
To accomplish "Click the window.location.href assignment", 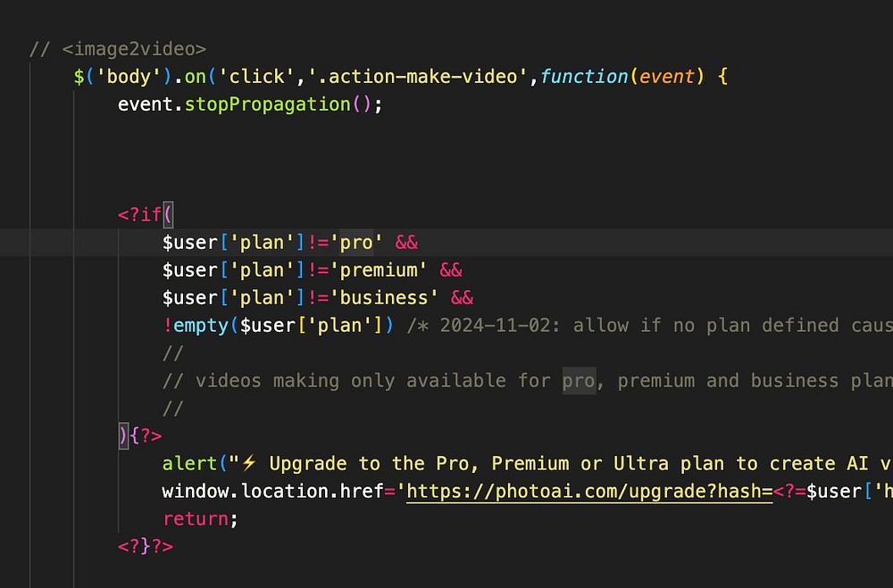I will tap(272, 492).
